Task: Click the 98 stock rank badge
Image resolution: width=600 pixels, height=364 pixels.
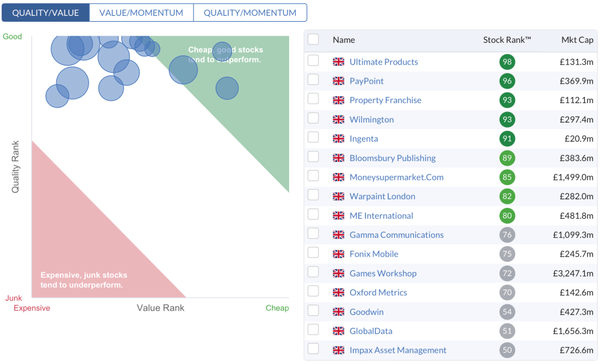Action: (507, 62)
